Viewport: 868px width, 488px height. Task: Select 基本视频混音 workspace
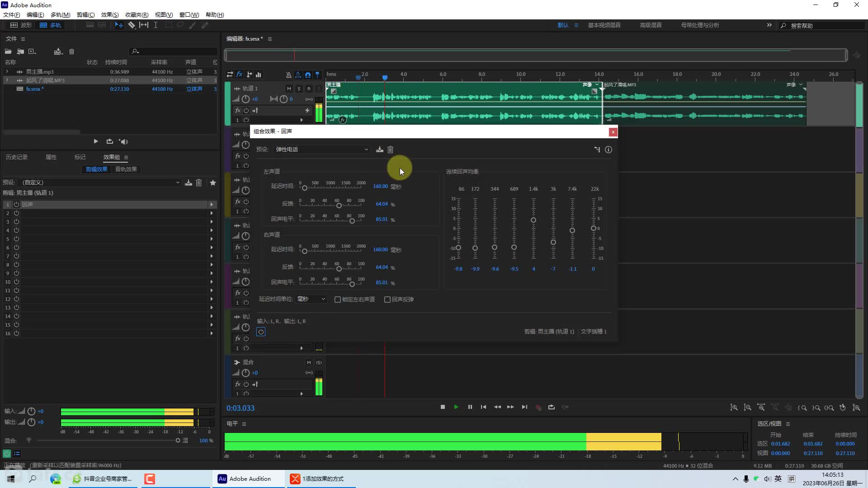tap(604, 25)
